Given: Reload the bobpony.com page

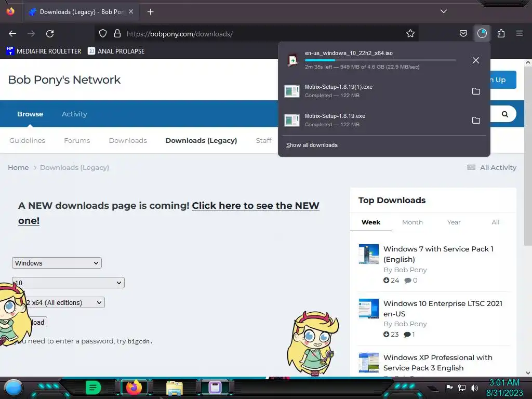Looking at the screenshot, I should [50, 34].
